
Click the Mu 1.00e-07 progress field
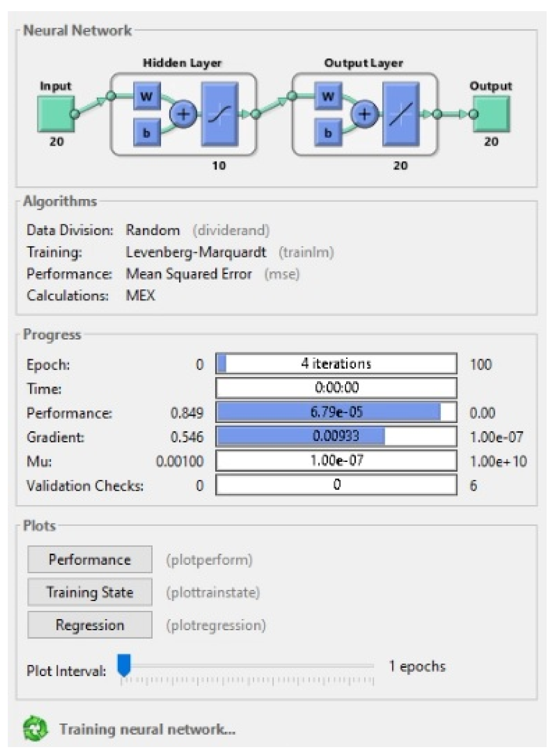(x=336, y=460)
